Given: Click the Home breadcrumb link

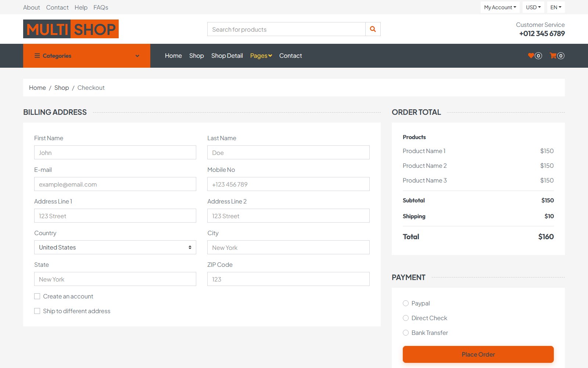Looking at the screenshot, I should (x=37, y=88).
